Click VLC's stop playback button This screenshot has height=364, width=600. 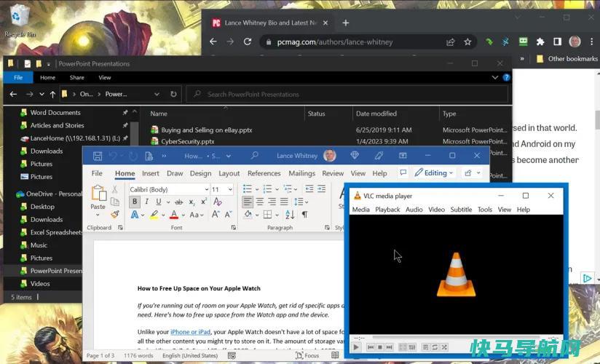[x=380, y=347]
